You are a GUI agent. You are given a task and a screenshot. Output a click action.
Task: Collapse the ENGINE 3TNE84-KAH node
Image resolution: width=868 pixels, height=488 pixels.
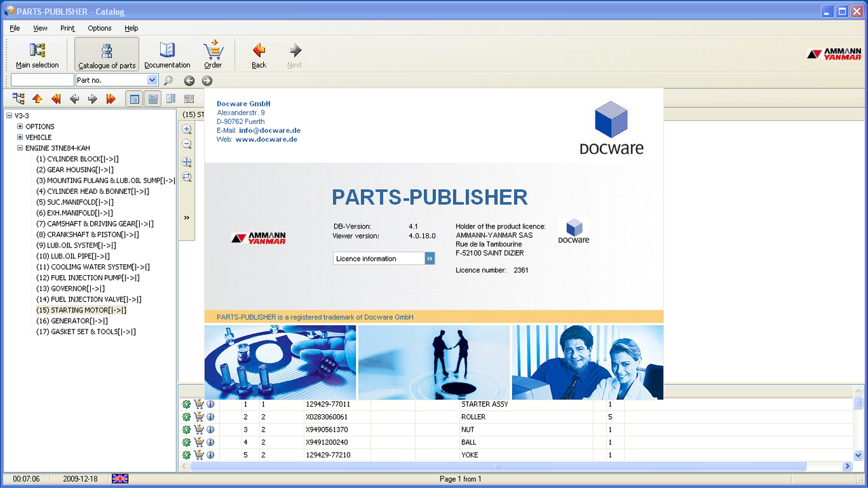pos(20,148)
